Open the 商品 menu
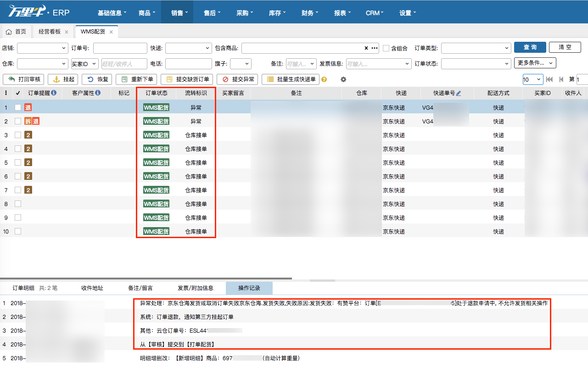 [x=147, y=13]
